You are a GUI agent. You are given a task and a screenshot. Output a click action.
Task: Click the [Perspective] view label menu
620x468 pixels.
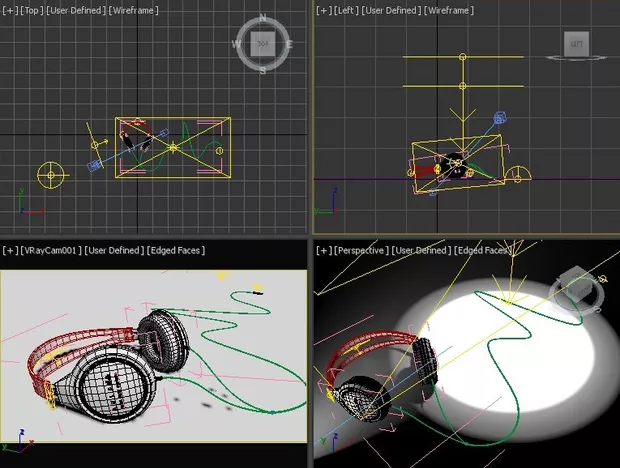click(x=362, y=250)
